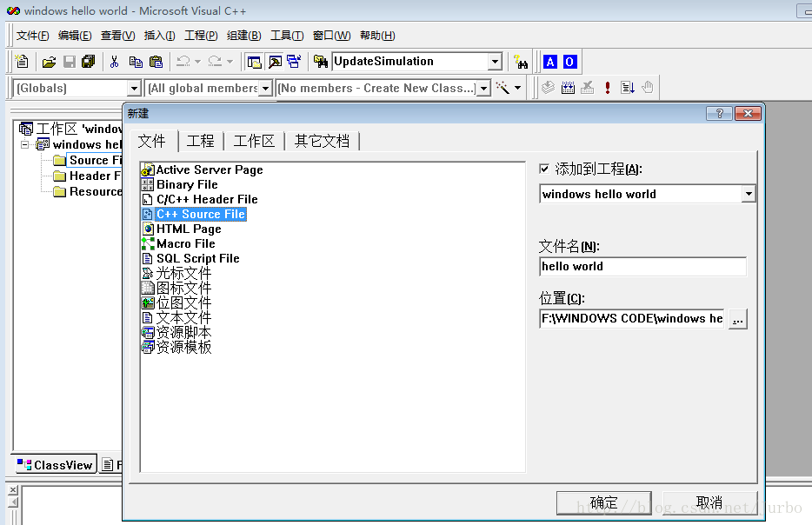Image resolution: width=812 pixels, height=525 pixels.
Task: Select Binary File in the list
Action: point(180,184)
